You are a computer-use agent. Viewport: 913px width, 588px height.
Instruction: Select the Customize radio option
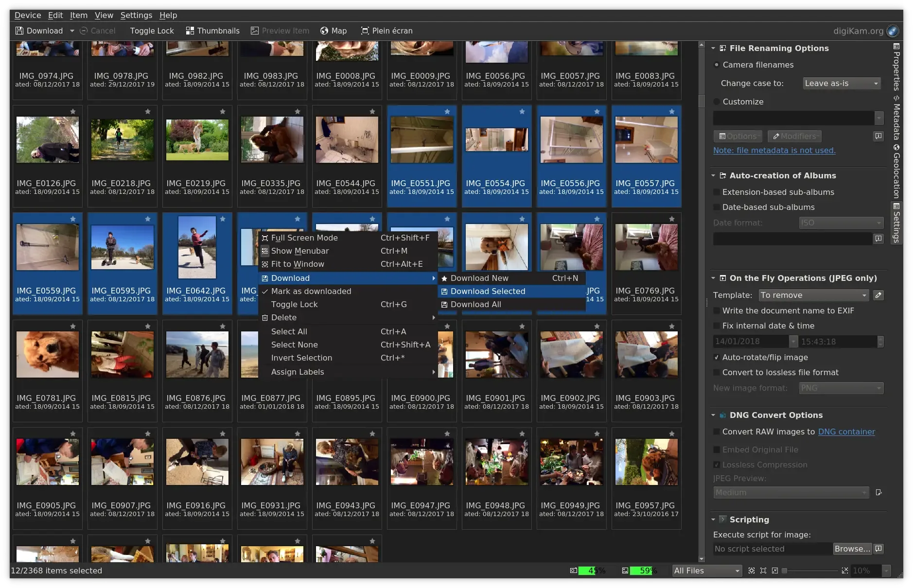[717, 102]
